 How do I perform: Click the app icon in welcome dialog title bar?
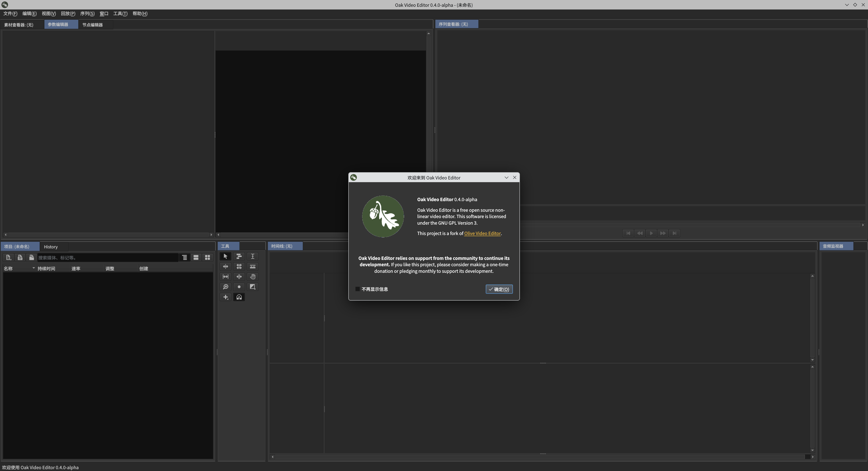[x=354, y=178]
